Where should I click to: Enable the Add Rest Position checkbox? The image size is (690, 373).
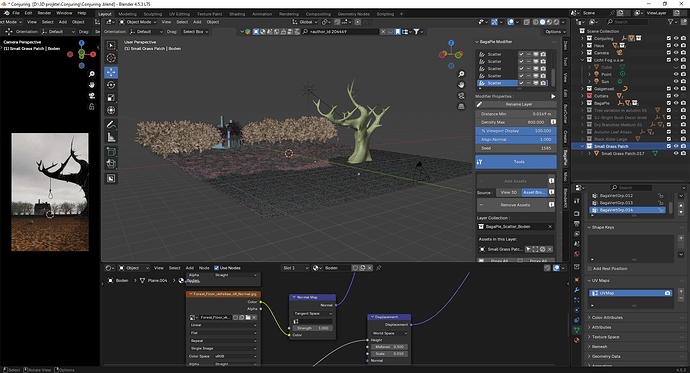[590, 269]
